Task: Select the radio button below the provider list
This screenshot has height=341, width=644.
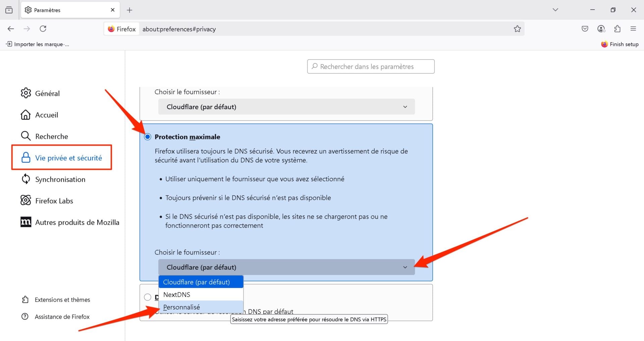Action: [148, 297]
